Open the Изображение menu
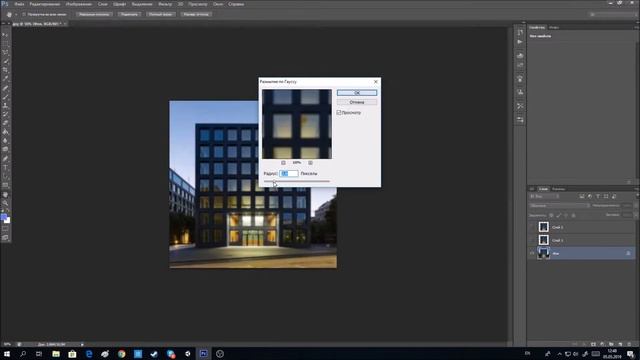Screen dimensions: 640x360 tap(79, 4)
